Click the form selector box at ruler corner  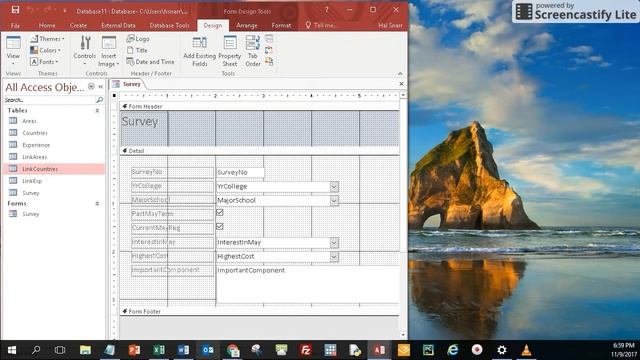[114, 96]
